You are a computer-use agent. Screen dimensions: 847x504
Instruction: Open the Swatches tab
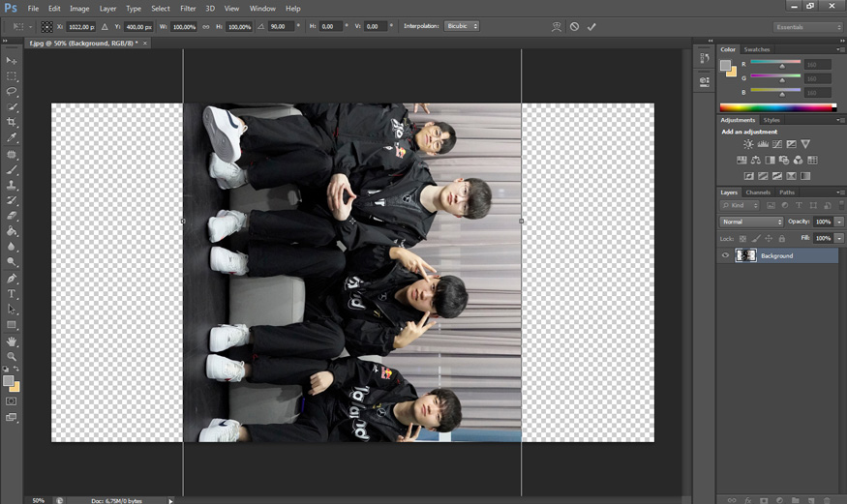pos(757,49)
